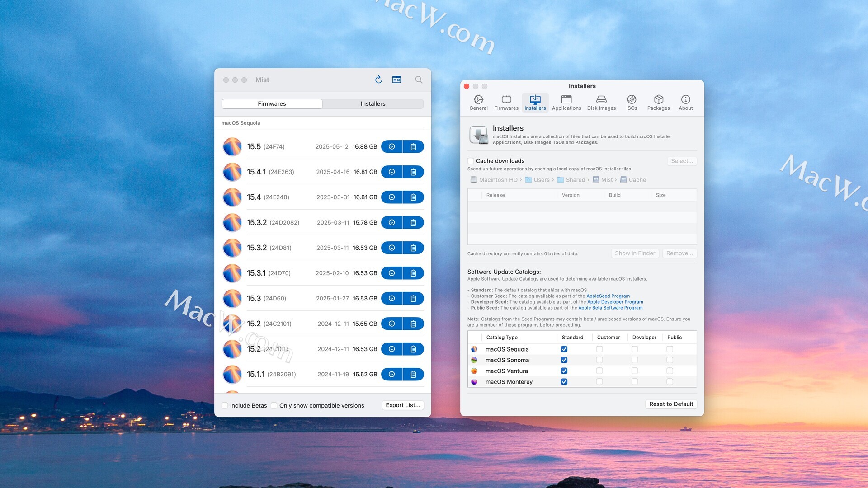Click the refresh icon in Mist toolbar
The image size is (868, 488).
[378, 80]
